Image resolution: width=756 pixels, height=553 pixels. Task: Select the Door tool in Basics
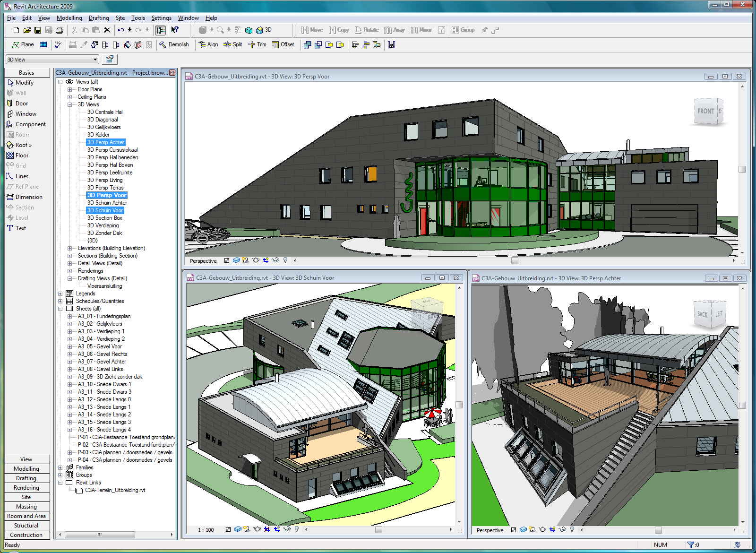(17, 103)
